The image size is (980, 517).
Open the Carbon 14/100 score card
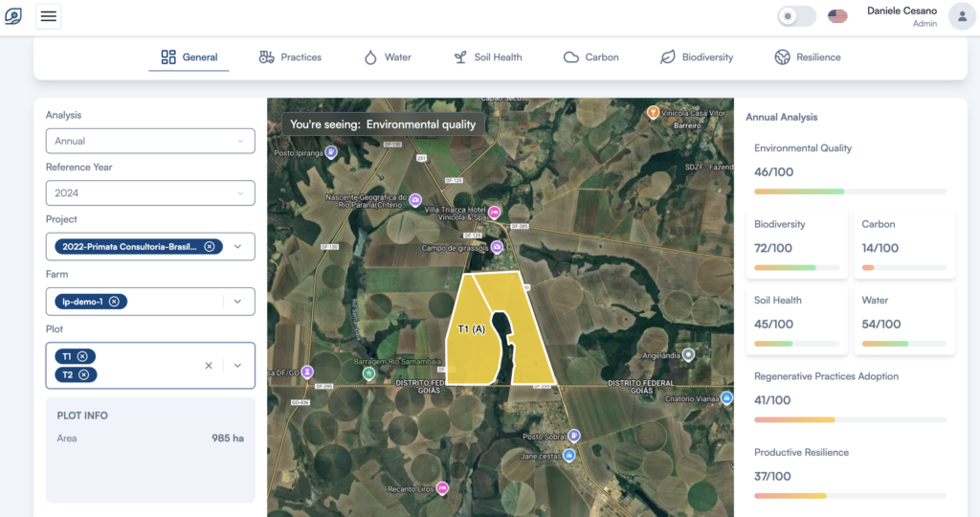coord(903,244)
